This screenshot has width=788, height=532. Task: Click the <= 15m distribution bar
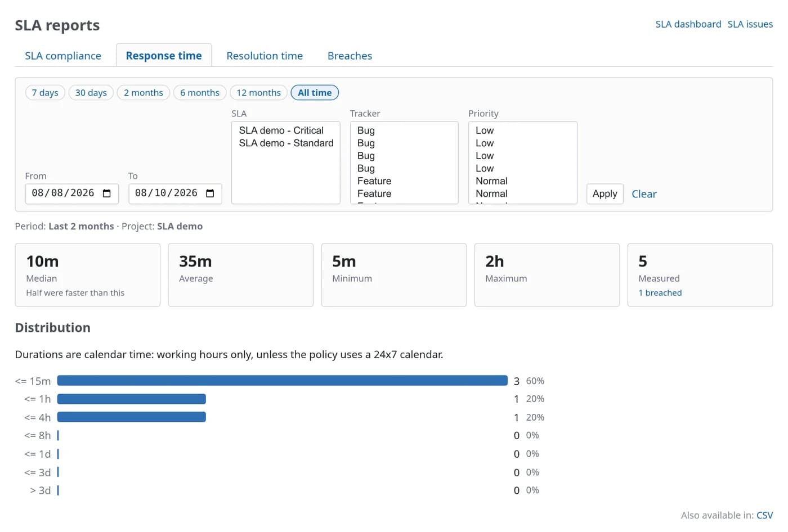click(282, 381)
